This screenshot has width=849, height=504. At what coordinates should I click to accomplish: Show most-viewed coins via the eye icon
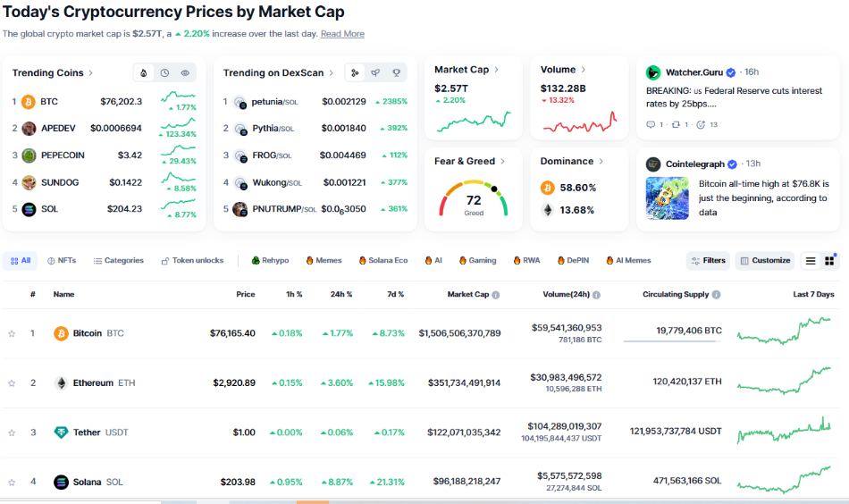(185, 73)
